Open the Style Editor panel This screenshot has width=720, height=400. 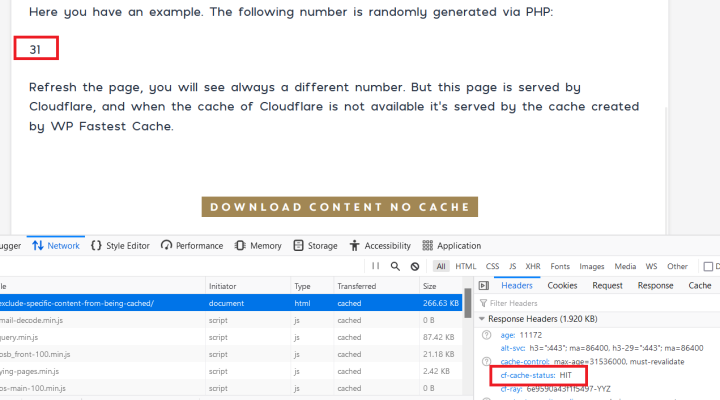tap(120, 246)
